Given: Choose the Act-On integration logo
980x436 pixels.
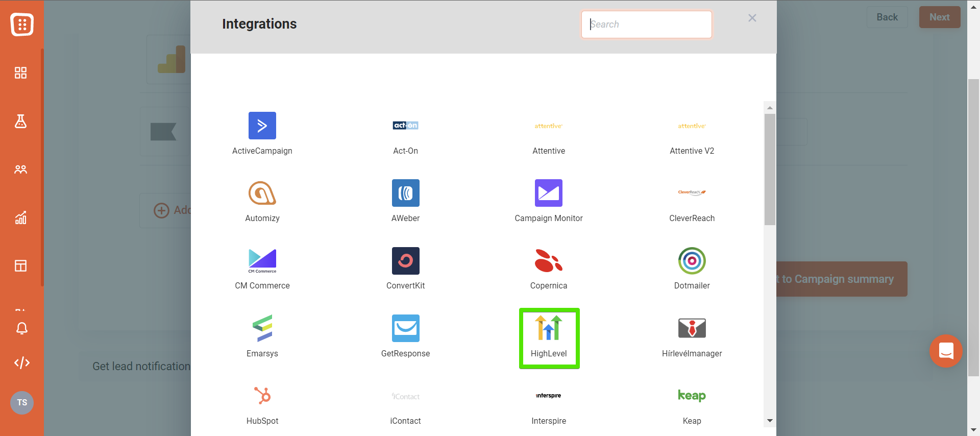Looking at the screenshot, I should click(x=405, y=126).
